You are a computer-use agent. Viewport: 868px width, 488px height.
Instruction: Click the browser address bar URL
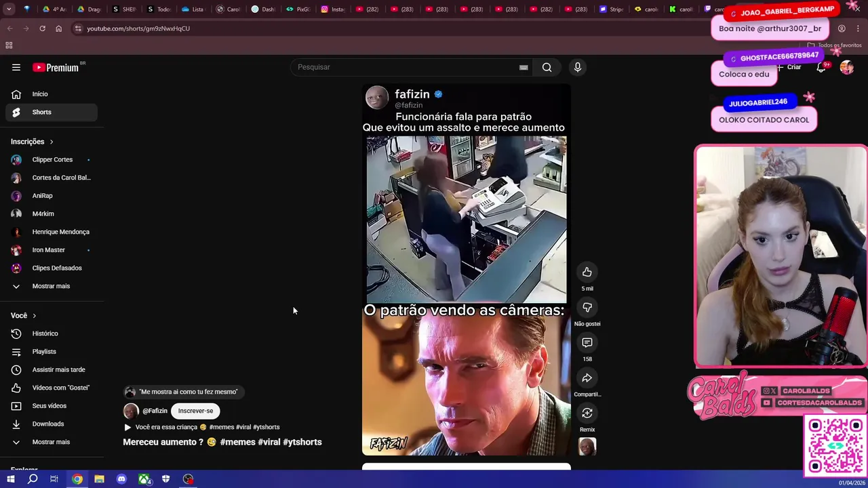(138, 28)
